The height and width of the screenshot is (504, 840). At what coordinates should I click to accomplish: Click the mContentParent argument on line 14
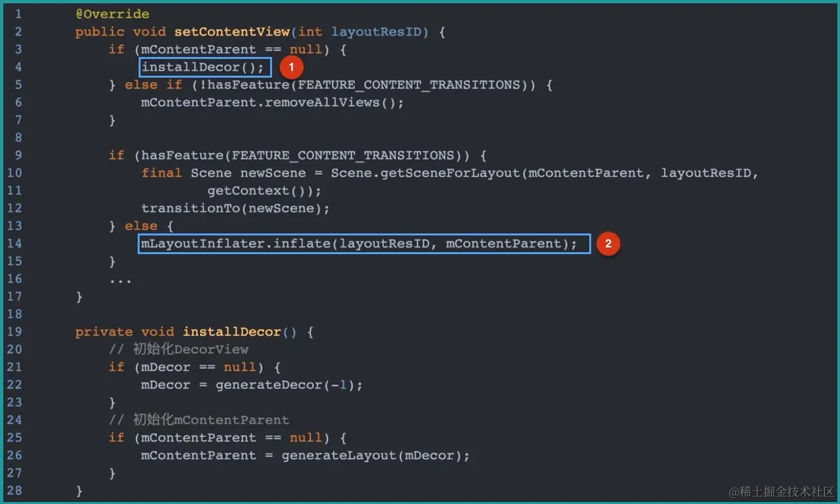tap(504, 243)
